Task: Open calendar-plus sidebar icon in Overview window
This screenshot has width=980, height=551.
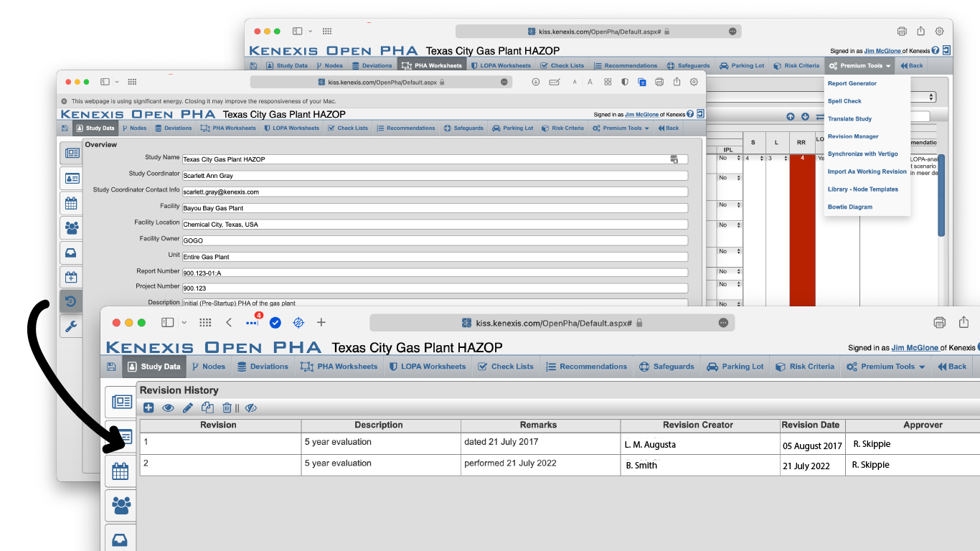Action: (71, 277)
